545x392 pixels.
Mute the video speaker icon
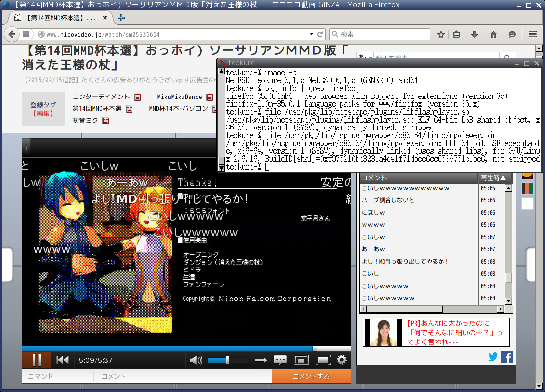point(196,360)
